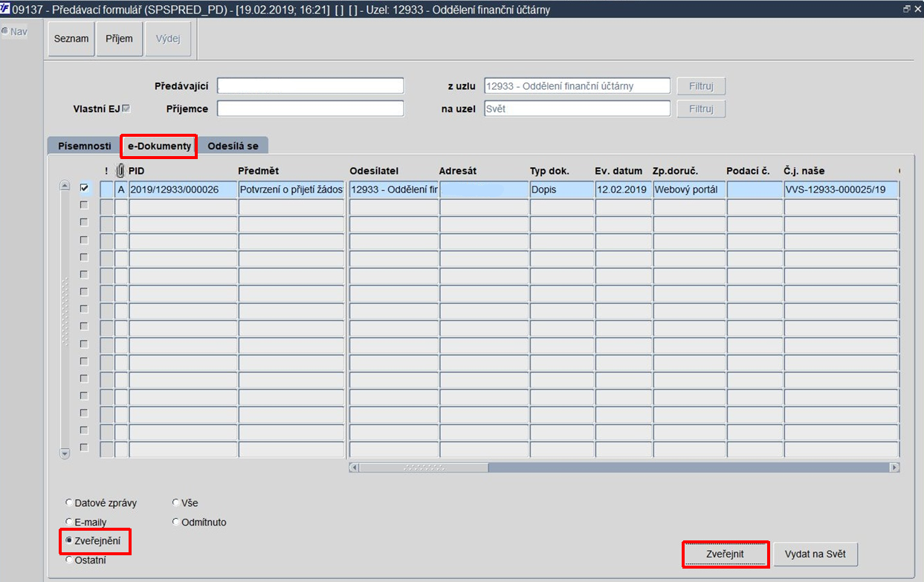924x582 pixels.
Task: Click the Vydat na Svět button
Action: tap(815, 554)
